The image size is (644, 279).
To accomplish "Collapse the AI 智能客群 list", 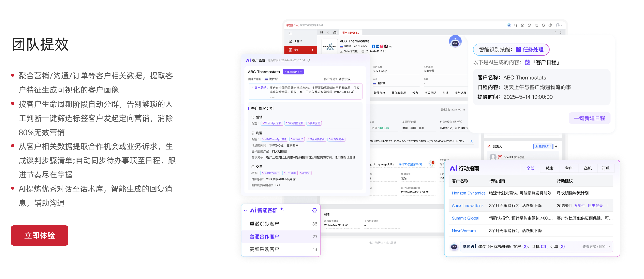I will (246, 211).
